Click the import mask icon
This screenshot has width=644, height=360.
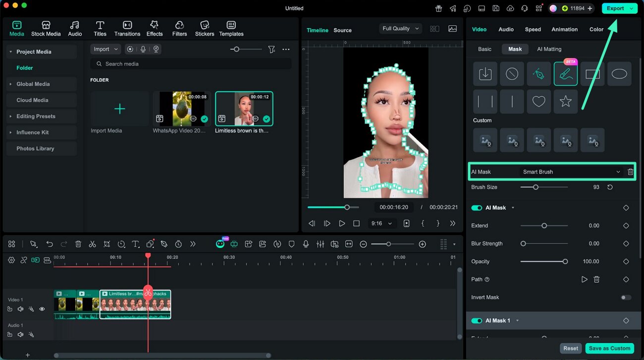[485, 74]
